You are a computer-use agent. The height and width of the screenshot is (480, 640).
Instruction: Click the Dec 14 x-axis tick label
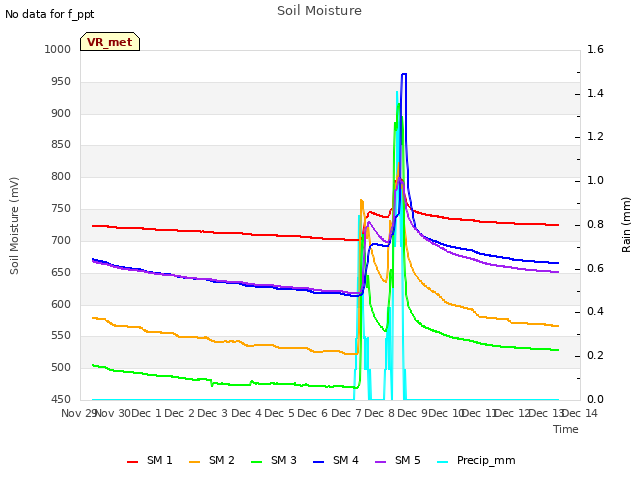[x=580, y=413]
